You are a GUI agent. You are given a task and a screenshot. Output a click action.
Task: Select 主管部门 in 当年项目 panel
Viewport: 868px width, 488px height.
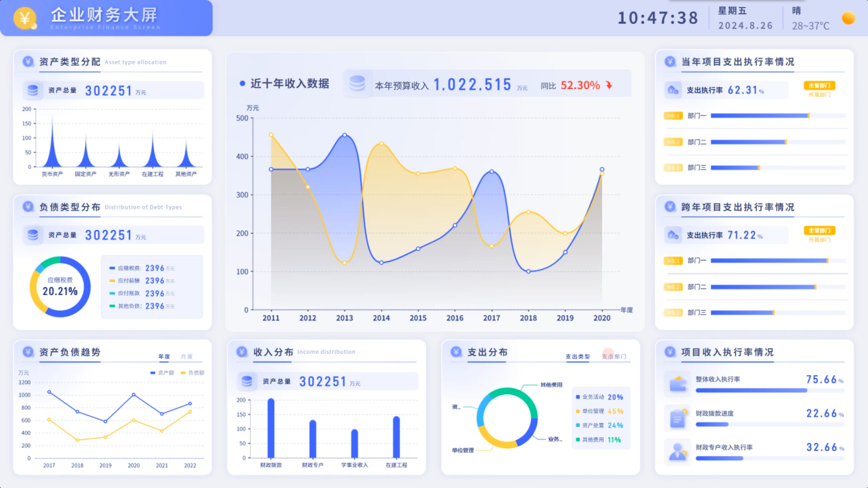pos(819,86)
